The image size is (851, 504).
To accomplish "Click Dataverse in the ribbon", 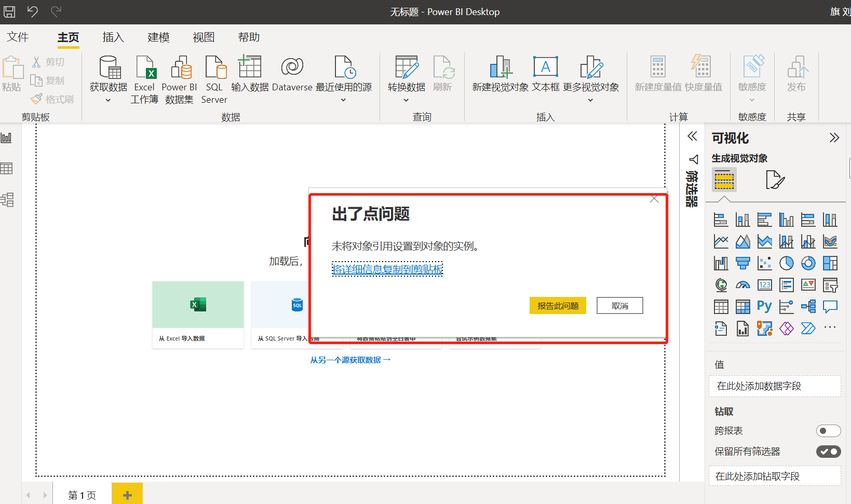I will pos(292,74).
